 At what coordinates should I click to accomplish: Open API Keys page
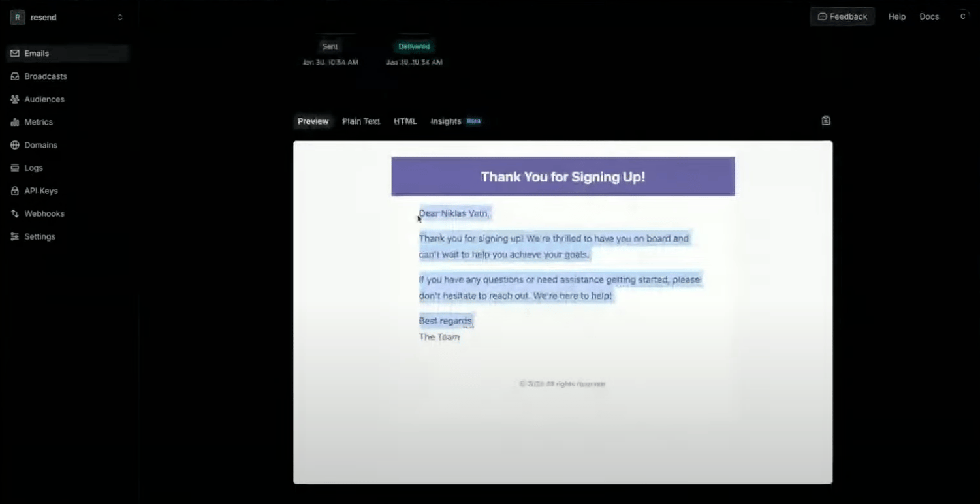coord(67,191)
